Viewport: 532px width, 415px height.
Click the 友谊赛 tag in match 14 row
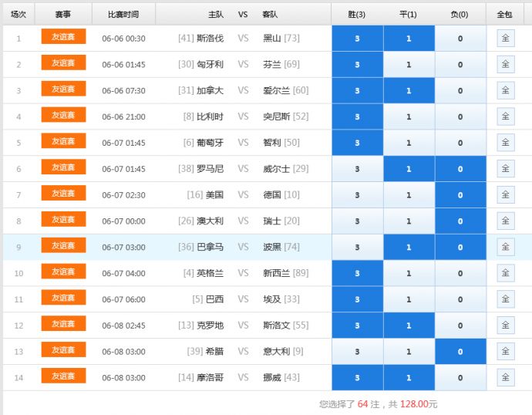(63, 376)
